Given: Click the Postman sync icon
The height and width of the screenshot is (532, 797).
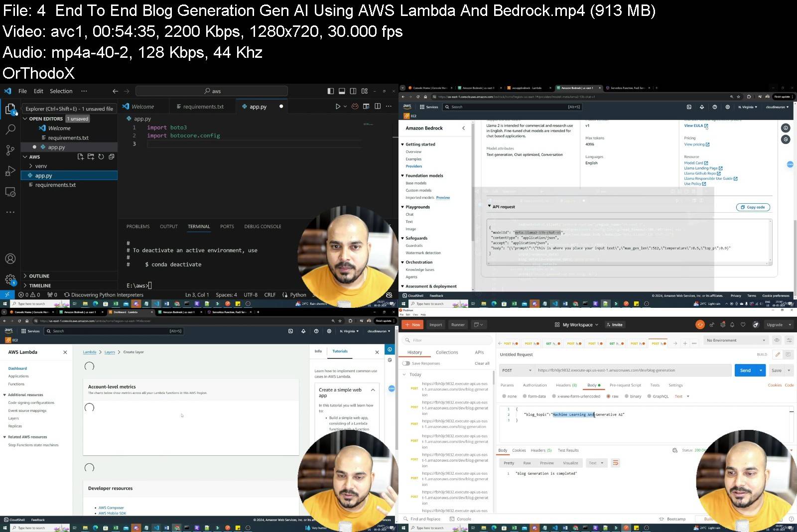Looking at the screenshot, I should [700, 325].
